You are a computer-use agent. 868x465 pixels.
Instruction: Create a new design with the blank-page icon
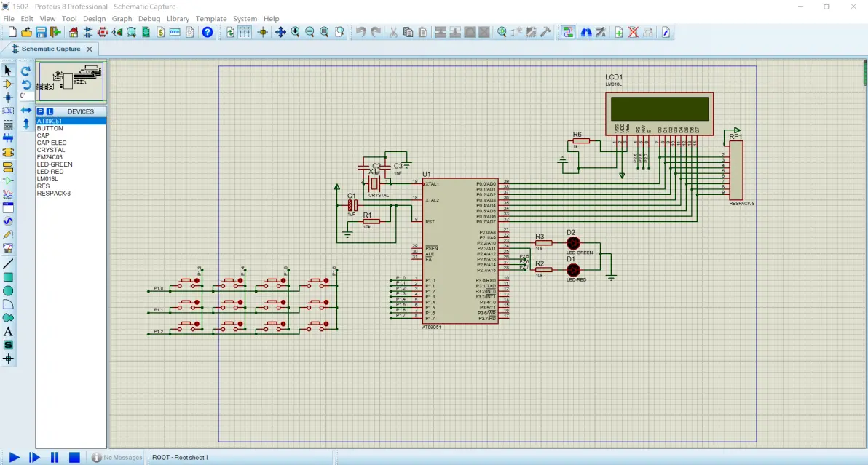12,33
